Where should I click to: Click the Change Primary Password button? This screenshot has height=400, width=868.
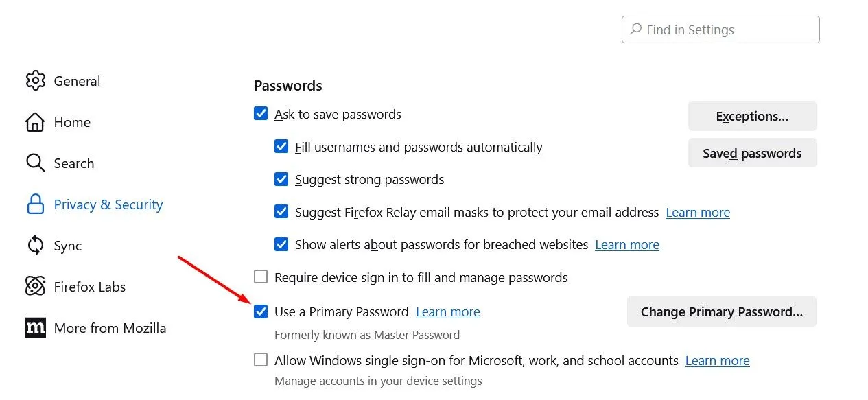click(x=721, y=312)
